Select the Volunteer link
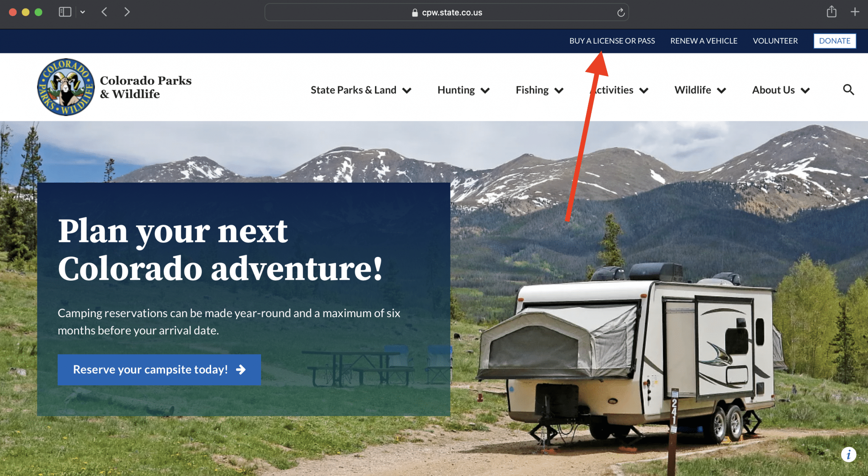Image resolution: width=868 pixels, height=476 pixels. pyautogui.click(x=775, y=41)
